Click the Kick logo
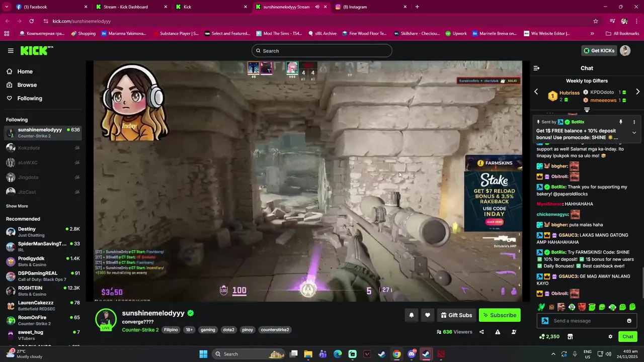Viewport: 644px width, 362px height. click(x=36, y=50)
